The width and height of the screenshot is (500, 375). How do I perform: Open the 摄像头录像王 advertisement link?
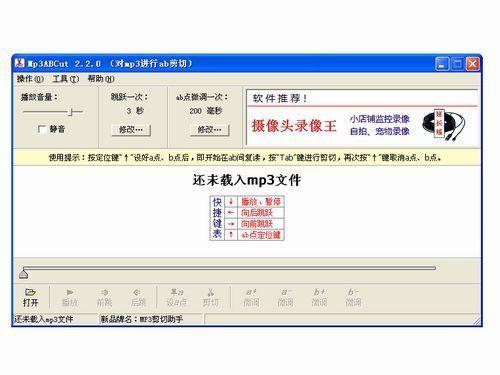[294, 126]
